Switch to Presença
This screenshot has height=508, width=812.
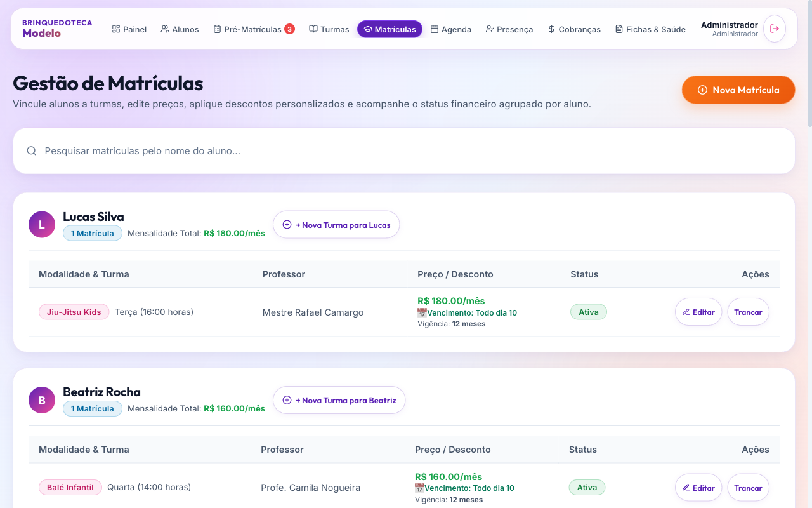[509, 29]
